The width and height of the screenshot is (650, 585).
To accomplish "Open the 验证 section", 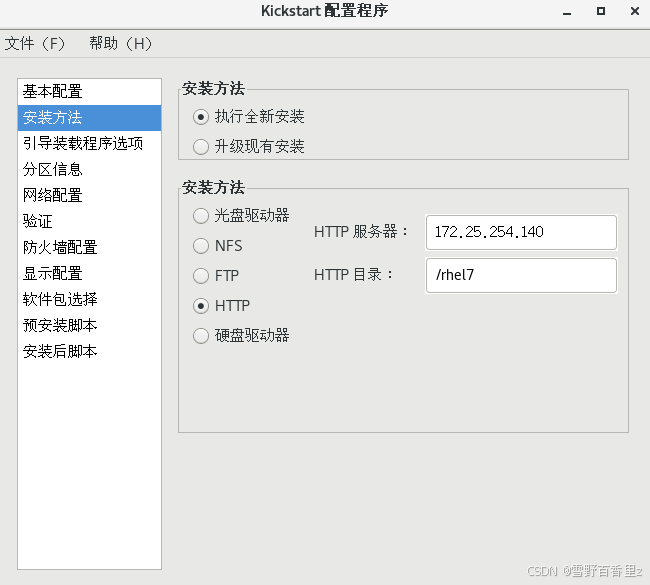I will point(89,221).
